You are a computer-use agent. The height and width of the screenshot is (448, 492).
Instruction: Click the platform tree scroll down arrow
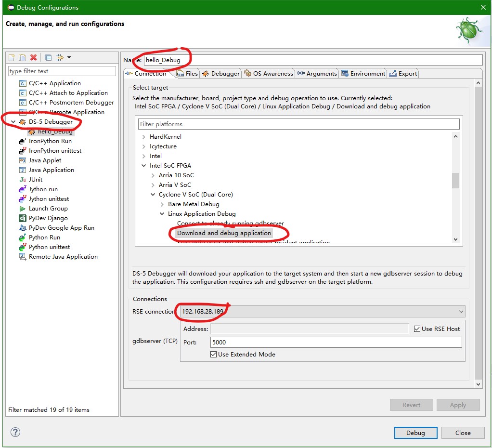click(455, 239)
